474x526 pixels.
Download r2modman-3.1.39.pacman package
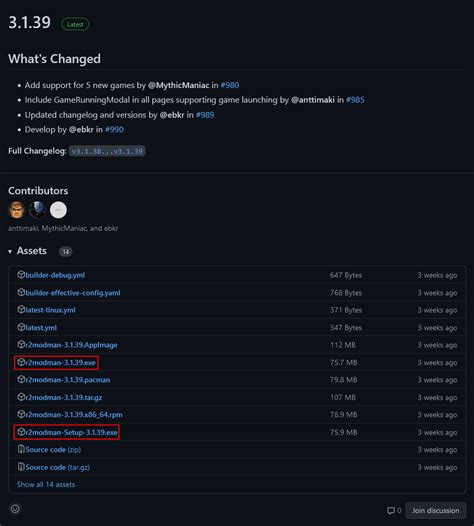(68, 380)
